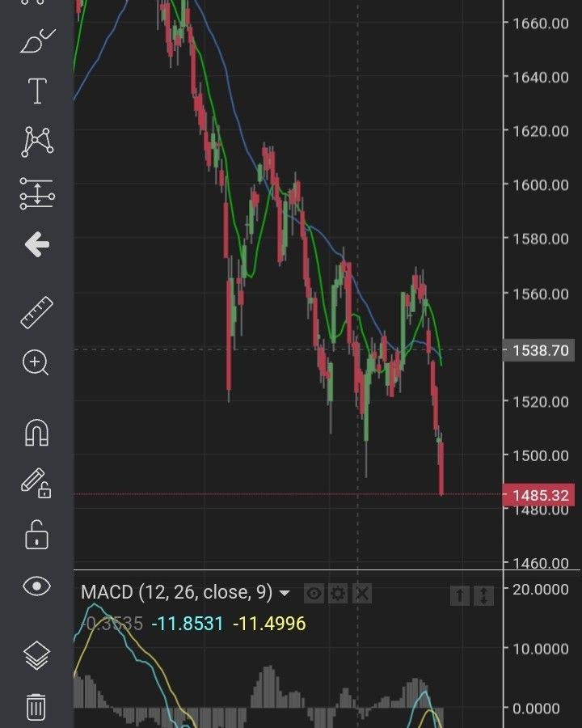Toggle lock all drawing tools padlock
582x728 pixels.
tap(36, 535)
